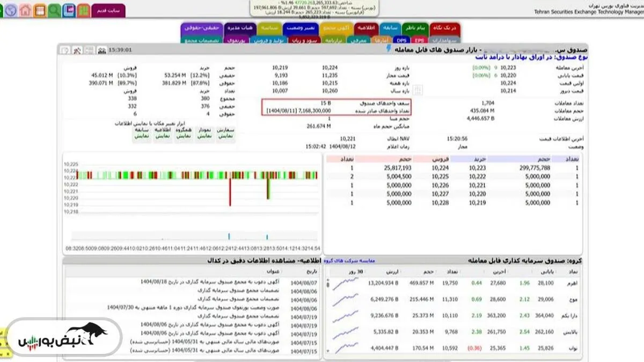
Task: Toggle the سفارش نمایش display option
Action: point(225,134)
